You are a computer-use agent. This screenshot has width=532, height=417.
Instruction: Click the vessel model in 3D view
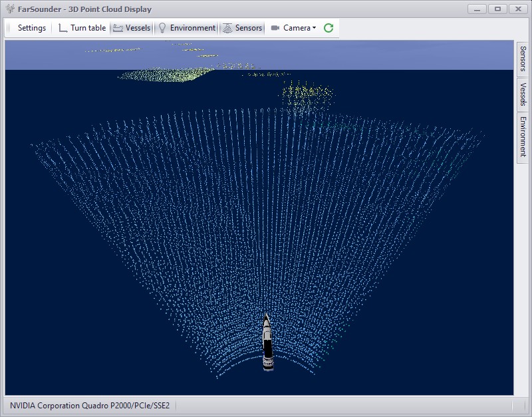click(x=267, y=343)
